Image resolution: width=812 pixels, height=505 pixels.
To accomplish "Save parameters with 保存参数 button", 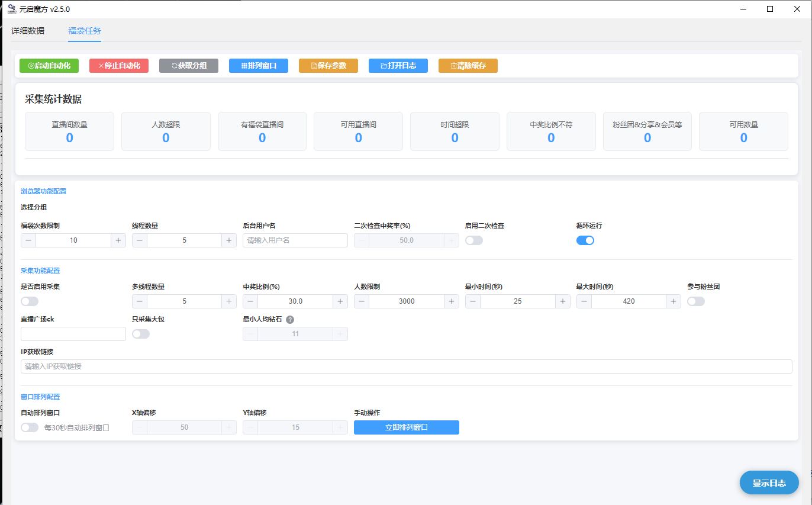I will [x=328, y=66].
